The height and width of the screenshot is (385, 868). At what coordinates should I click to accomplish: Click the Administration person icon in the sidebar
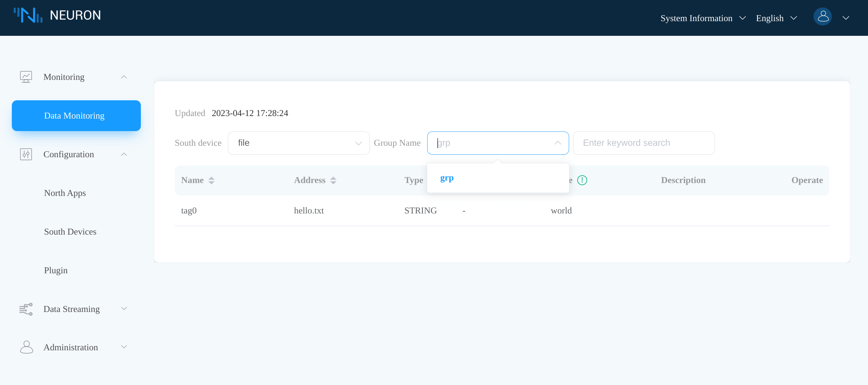[26, 347]
